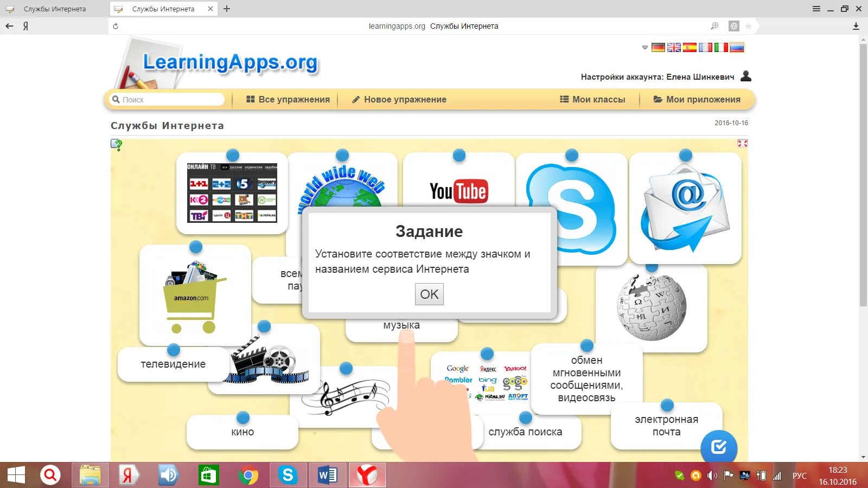This screenshot has width=868, height=488.
Task: Choose the Spanish flag language
Action: 690,48
